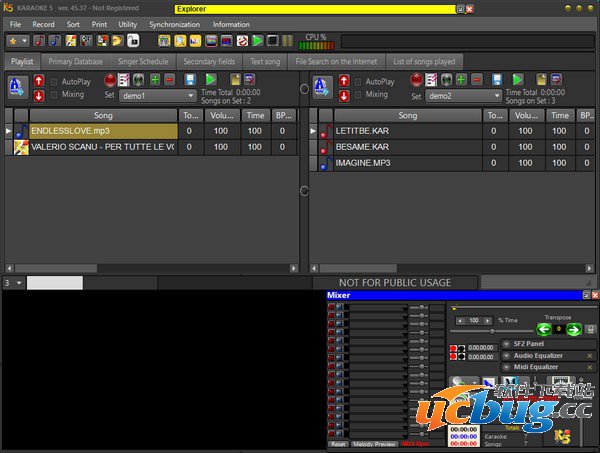Screen dimensions: 600x453
Task: Enable AutoPlay in the left playlist
Action: pyautogui.click(x=54, y=81)
